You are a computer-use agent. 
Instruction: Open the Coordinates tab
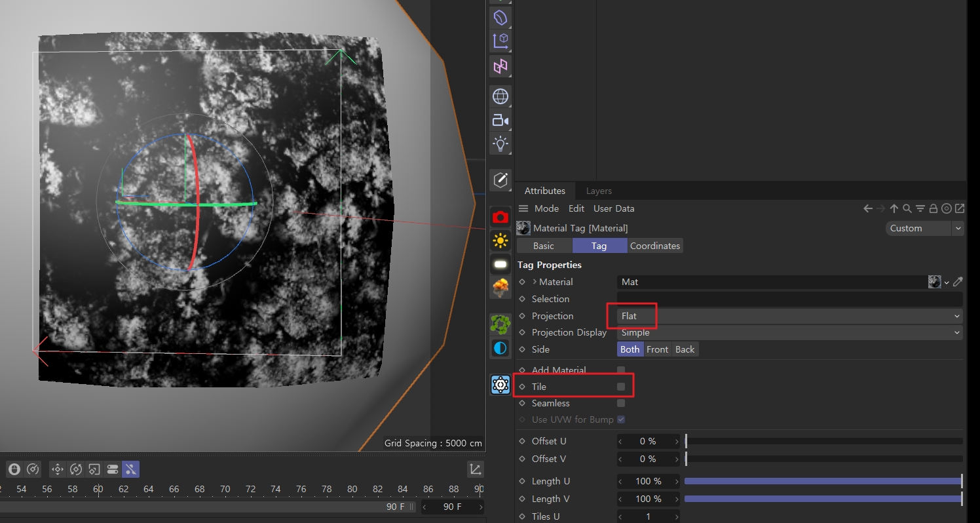[655, 246]
